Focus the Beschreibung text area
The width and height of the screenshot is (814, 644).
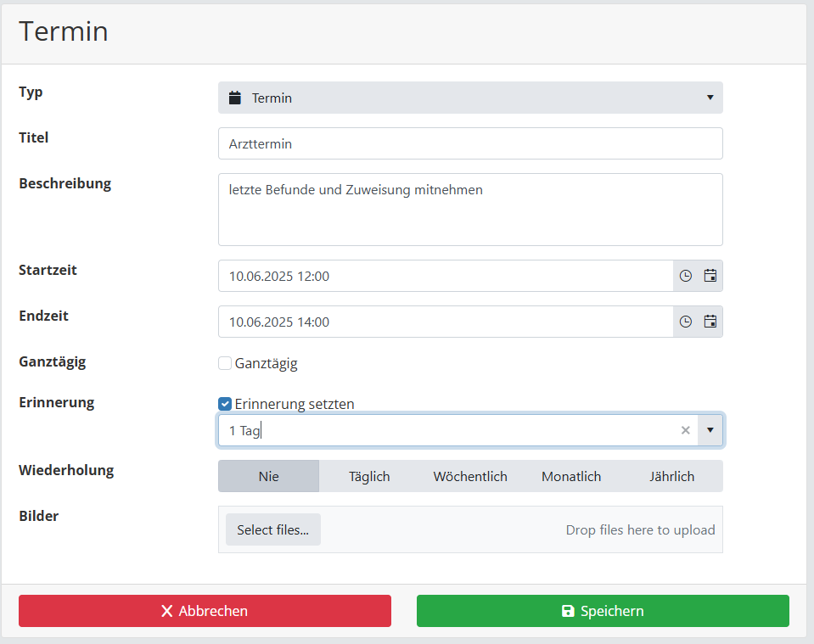(470, 210)
